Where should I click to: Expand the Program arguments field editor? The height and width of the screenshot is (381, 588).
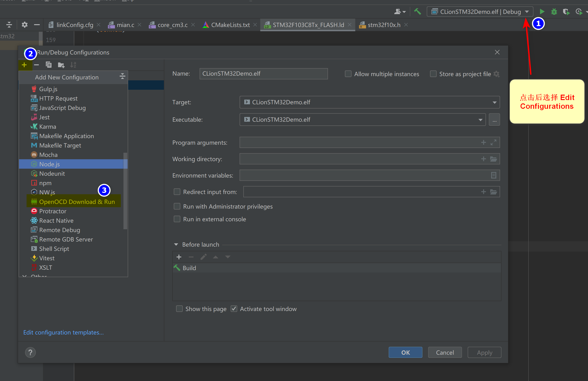pyautogui.click(x=493, y=142)
